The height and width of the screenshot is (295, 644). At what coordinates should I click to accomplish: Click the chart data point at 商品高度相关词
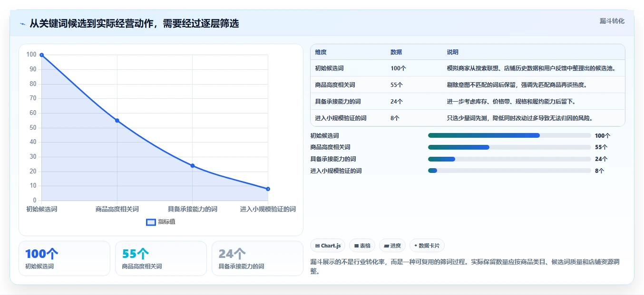coord(117,121)
